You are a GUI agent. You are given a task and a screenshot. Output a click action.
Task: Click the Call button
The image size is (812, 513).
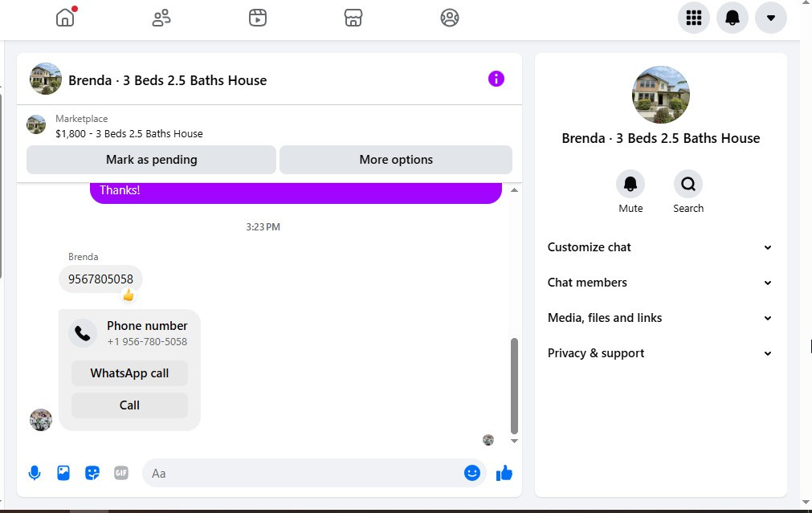pos(129,405)
